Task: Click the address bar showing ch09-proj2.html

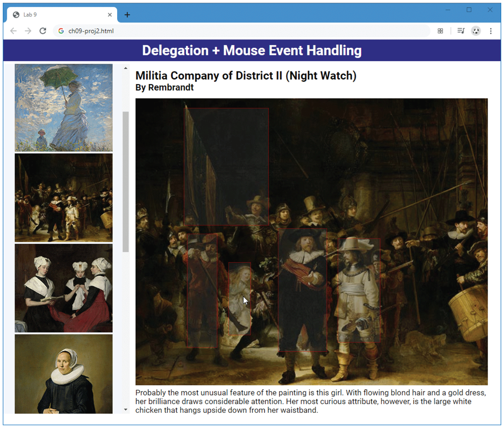Action: (238, 31)
